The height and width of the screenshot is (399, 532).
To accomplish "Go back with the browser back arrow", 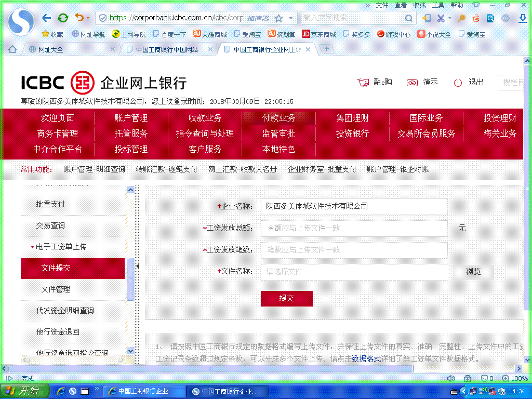I will pos(46,18).
